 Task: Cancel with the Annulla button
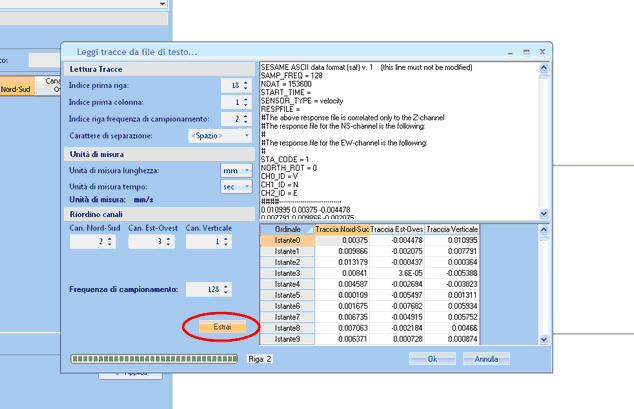coord(486,359)
